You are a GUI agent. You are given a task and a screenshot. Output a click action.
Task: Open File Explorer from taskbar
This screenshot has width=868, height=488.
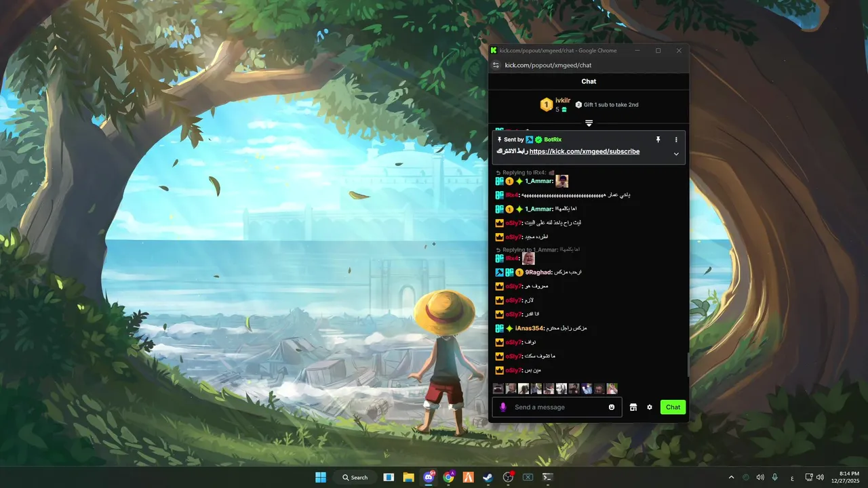coord(408,477)
